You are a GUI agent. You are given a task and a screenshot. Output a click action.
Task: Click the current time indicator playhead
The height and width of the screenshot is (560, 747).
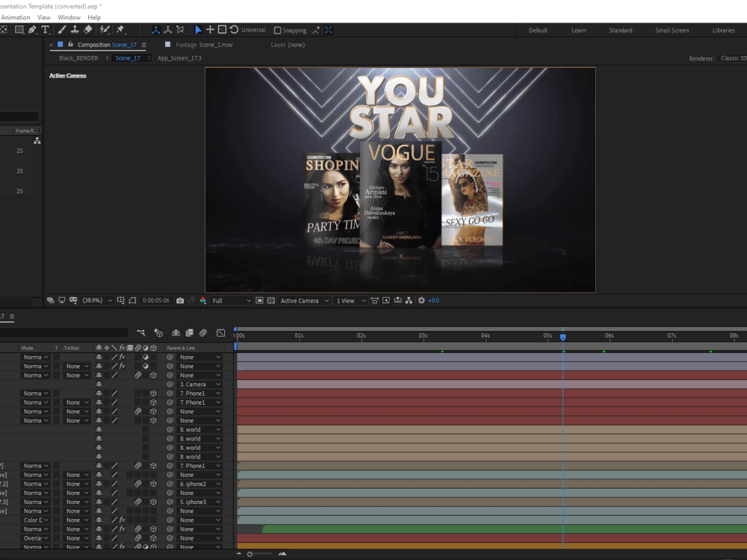(562, 337)
